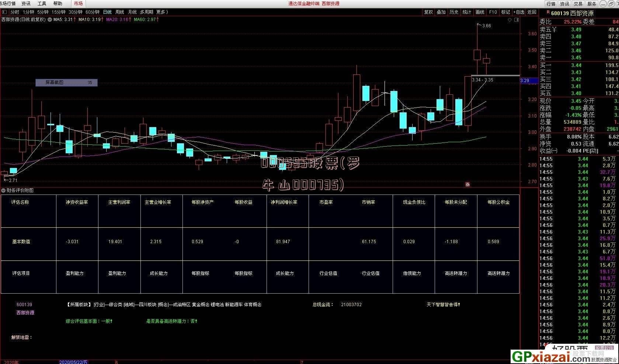Click the 净利润增长率 column header
Screen dimensions: 619x364
coord(284,202)
